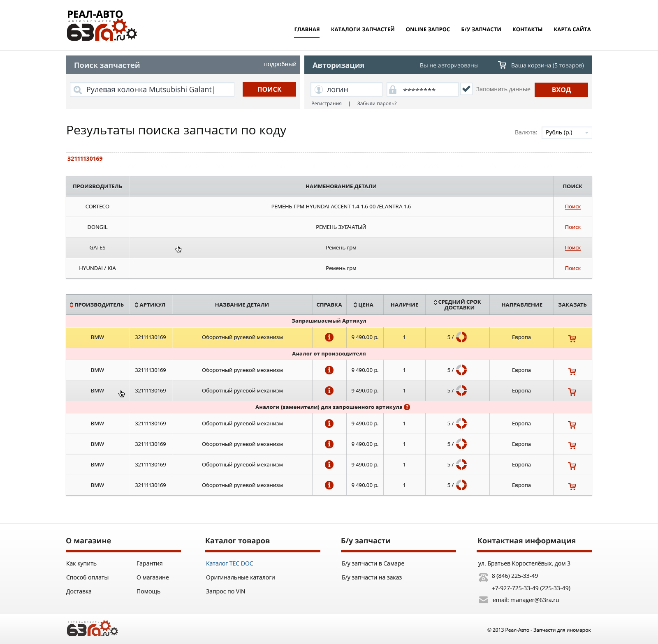
Task: Open the shopping cart icon beside Ваша корзина
Action: point(502,65)
